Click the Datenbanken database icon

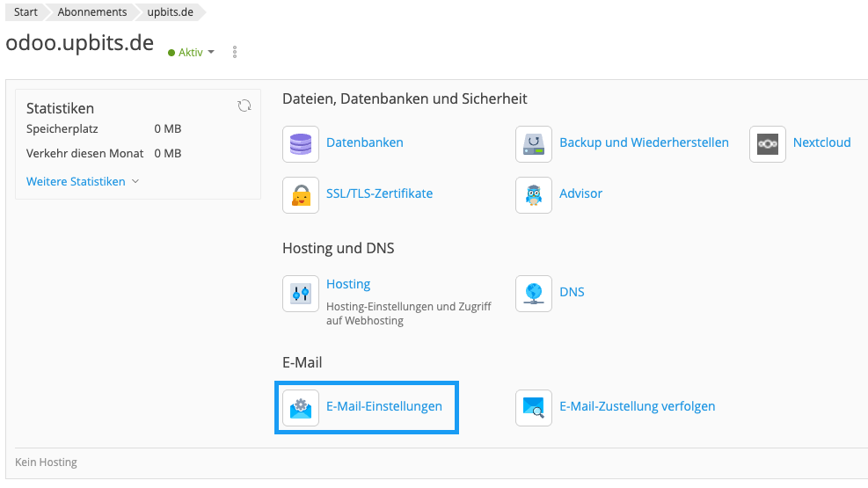[x=301, y=143]
